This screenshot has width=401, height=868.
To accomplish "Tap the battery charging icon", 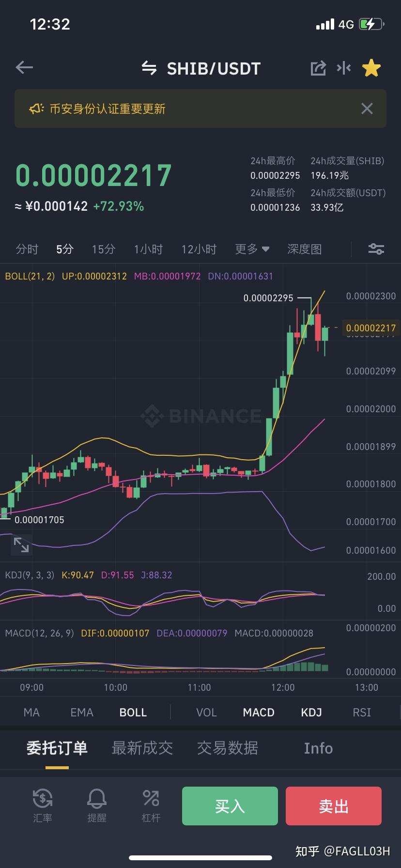I will click(371, 24).
